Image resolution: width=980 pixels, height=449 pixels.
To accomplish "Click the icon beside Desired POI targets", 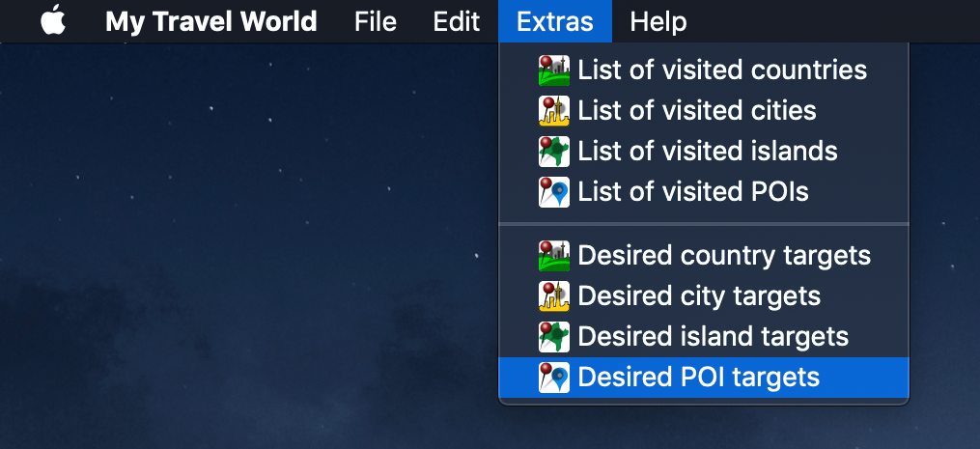I will 554,378.
